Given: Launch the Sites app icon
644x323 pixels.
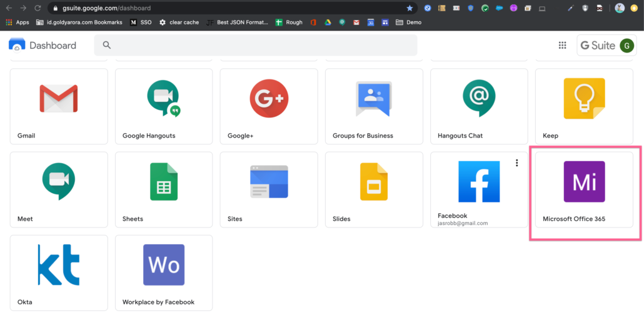Looking at the screenshot, I should tap(269, 181).
